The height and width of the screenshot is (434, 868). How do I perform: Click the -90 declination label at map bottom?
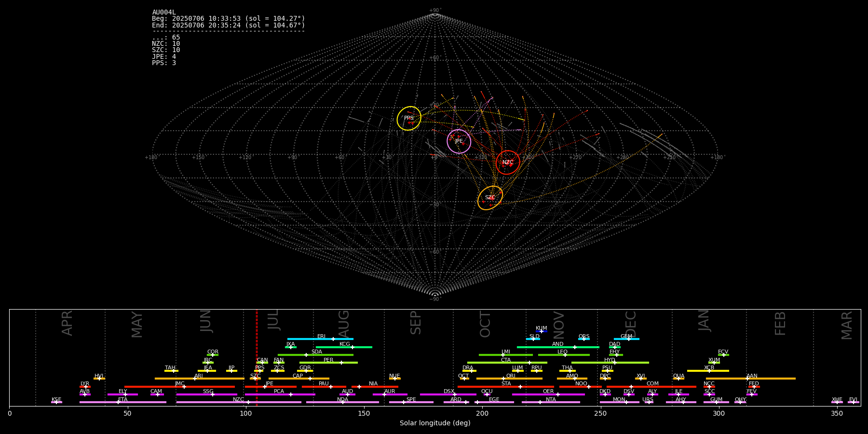coord(435,299)
